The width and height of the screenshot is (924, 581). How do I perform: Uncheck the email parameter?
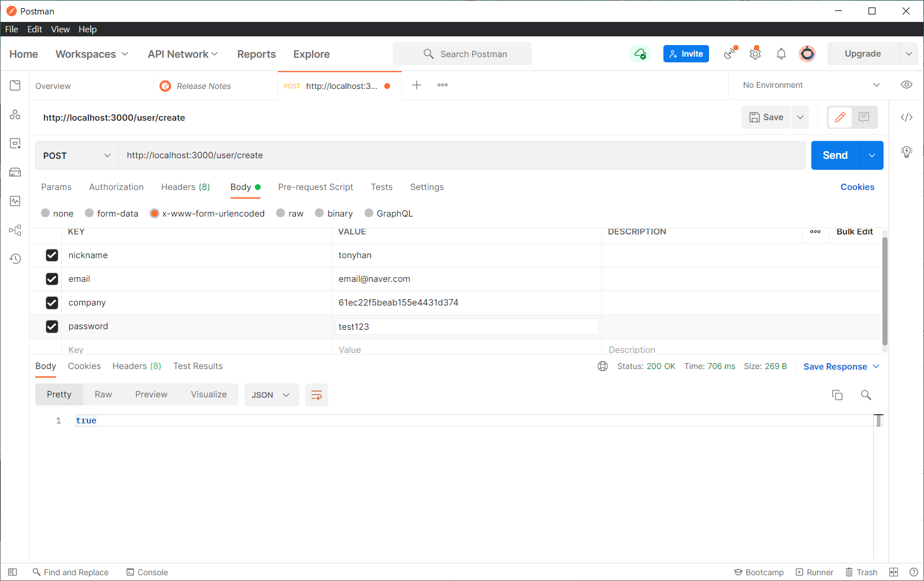click(x=52, y=279)
